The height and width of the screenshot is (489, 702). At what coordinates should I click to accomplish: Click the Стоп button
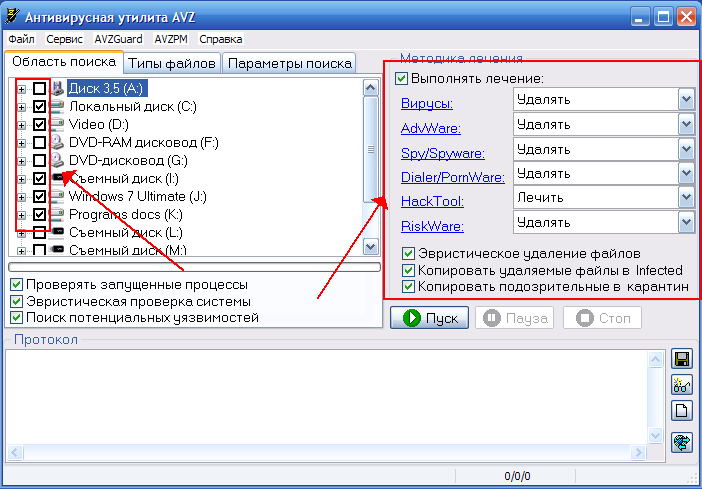tap(602, 318)
